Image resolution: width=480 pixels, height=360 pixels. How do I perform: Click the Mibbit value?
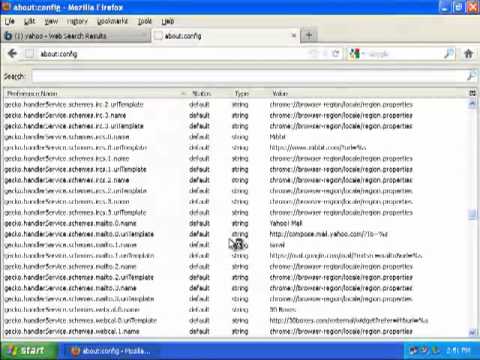click(277, 137)
